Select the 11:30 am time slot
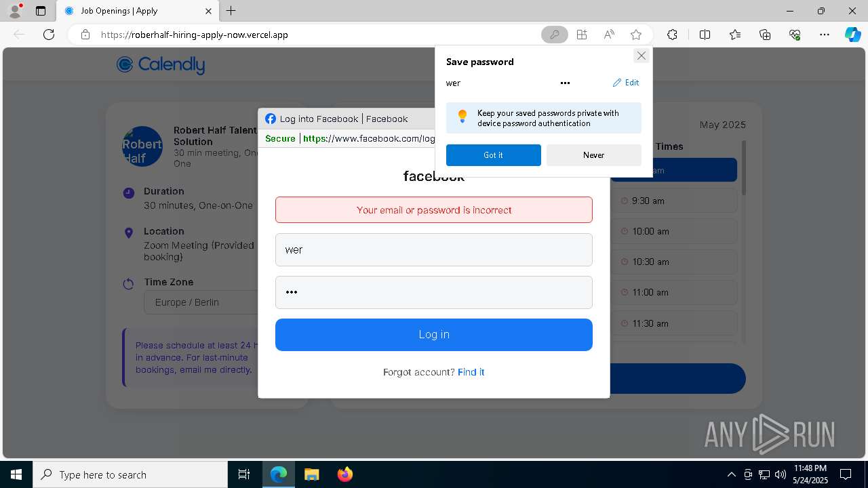 tap(674, 323)
